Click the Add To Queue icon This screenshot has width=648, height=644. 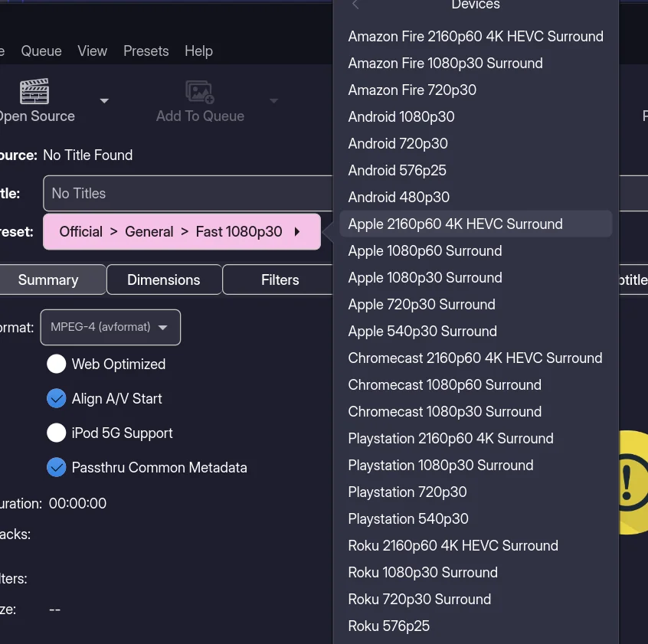[x=200, y=92]
